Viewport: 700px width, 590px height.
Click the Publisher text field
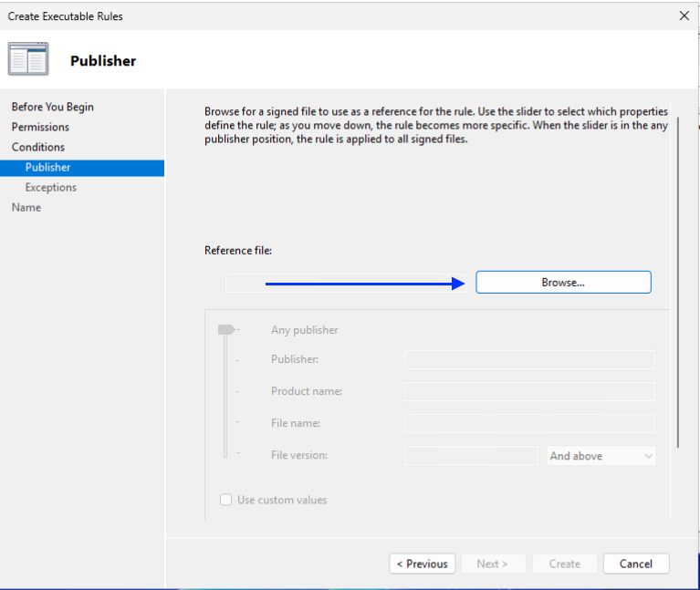[530, 359]
